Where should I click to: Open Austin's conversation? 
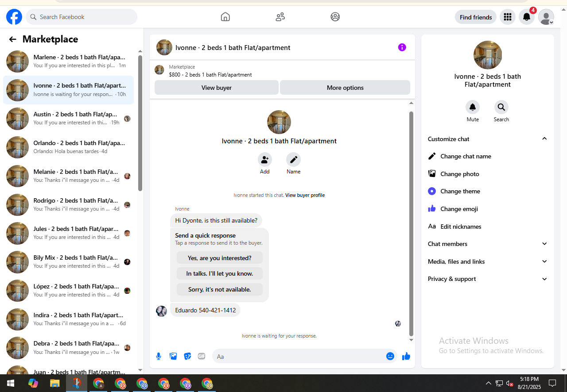(68, 119)
